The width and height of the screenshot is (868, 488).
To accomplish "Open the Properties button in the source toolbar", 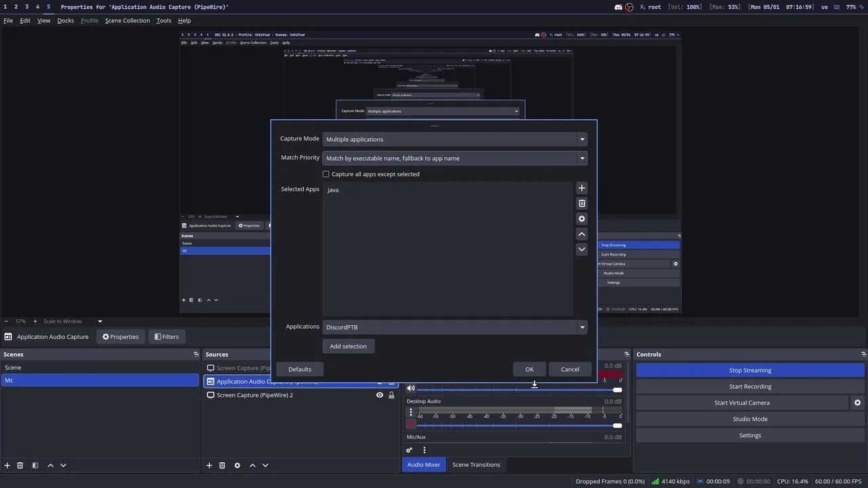I will (120, 337).
